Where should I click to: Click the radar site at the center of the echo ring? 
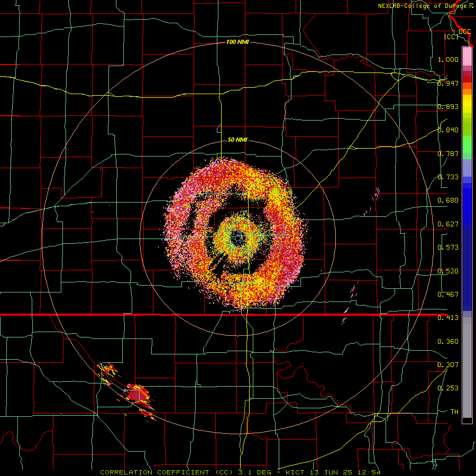[x=237, y=237]
